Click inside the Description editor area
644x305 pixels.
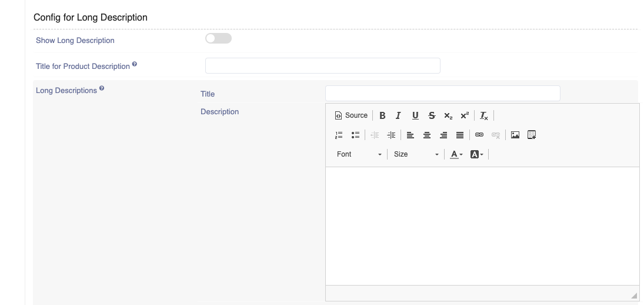(x=482, y=226)
